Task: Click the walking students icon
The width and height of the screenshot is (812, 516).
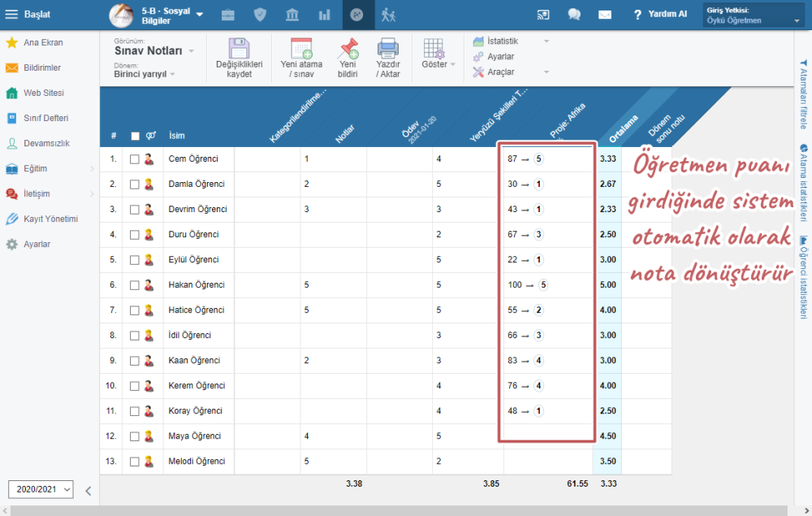Action: [388, 15]
